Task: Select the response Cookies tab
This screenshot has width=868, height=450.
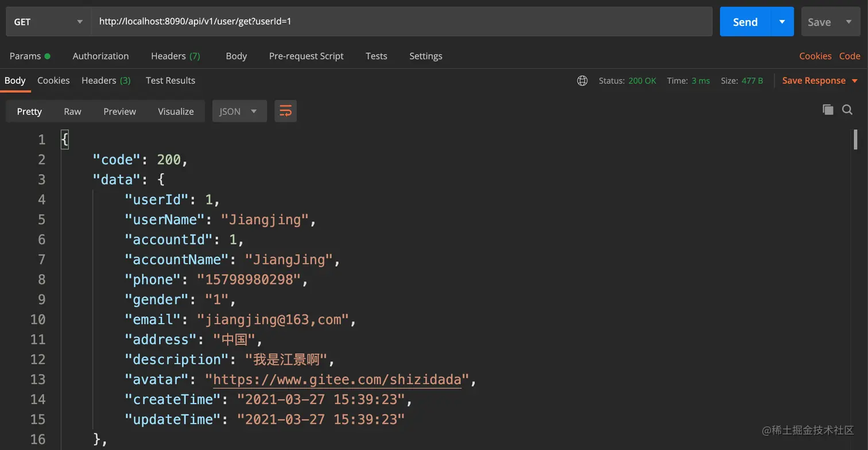Action: pyautogui.click(x=53, y=80)
